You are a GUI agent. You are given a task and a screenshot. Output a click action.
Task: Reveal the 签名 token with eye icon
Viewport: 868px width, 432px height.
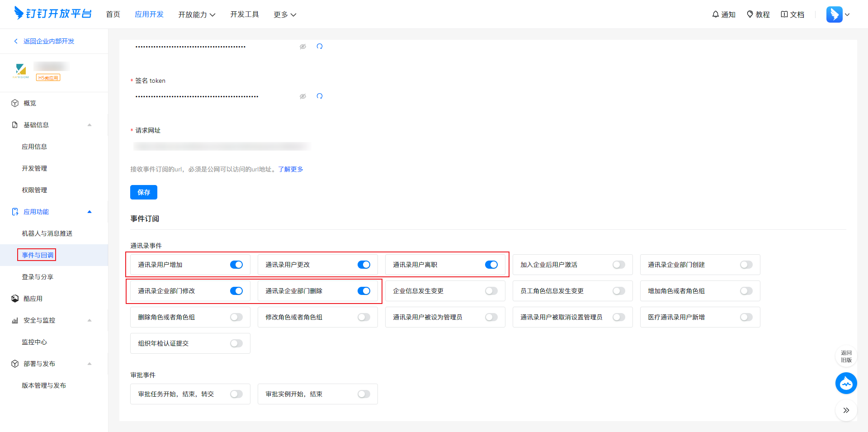tap(303, 96)
